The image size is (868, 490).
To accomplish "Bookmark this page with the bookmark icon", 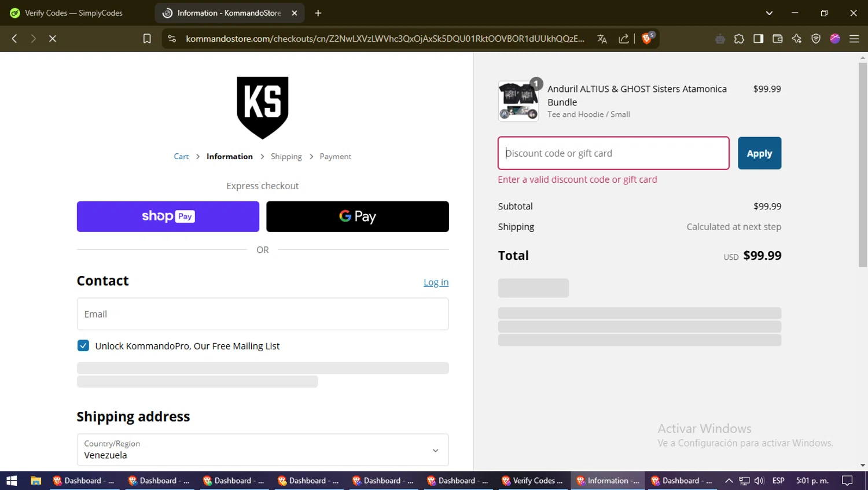I will click(147, 39).
